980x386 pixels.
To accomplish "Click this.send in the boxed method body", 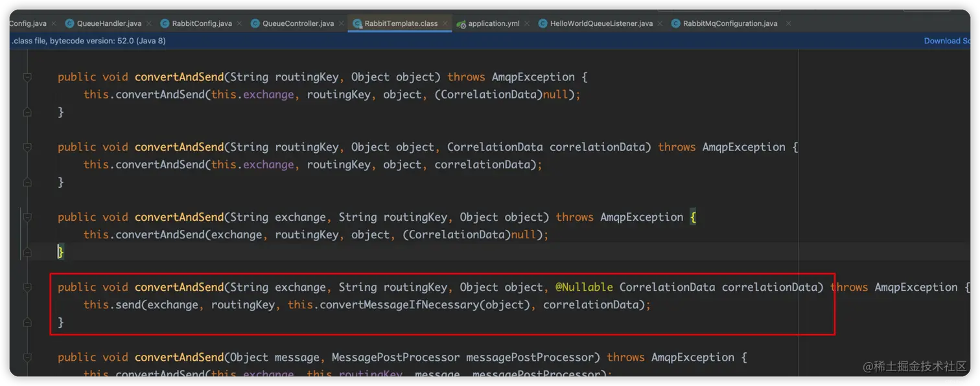I will click(112, 304).
